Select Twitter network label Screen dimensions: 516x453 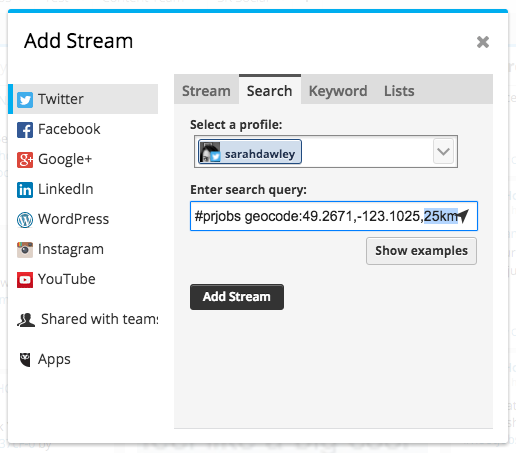61,99
